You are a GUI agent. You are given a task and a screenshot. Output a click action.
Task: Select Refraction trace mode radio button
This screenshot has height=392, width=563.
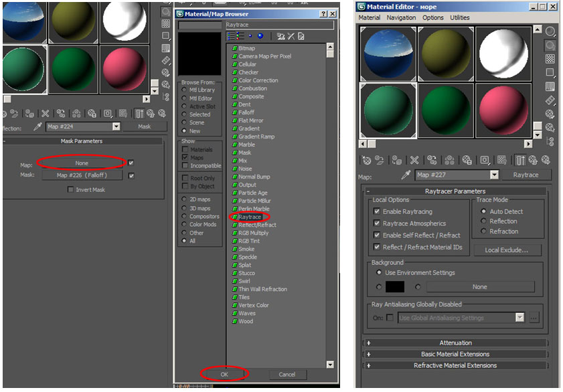coord(483,231)
